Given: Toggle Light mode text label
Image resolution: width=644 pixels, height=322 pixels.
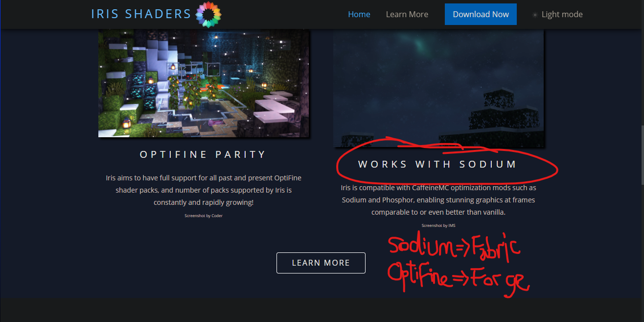Looking at the screenshot, I should 562,14.
